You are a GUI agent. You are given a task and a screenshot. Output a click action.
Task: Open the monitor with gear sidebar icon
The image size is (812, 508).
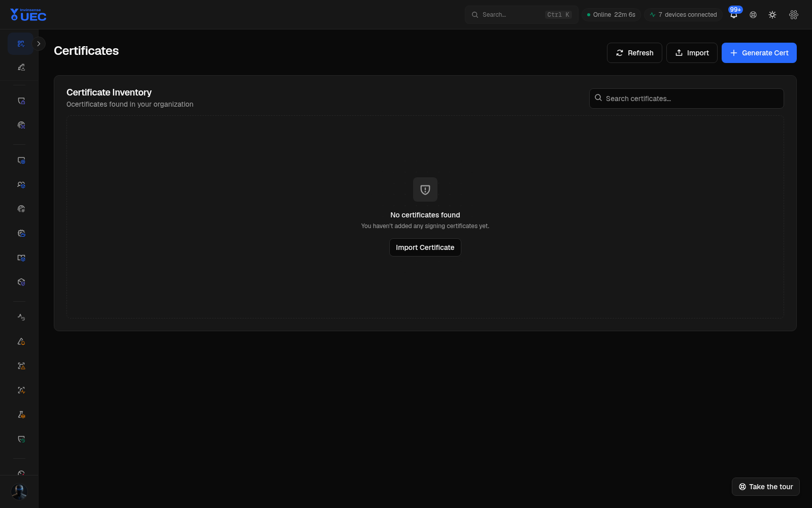coord(21,161)
